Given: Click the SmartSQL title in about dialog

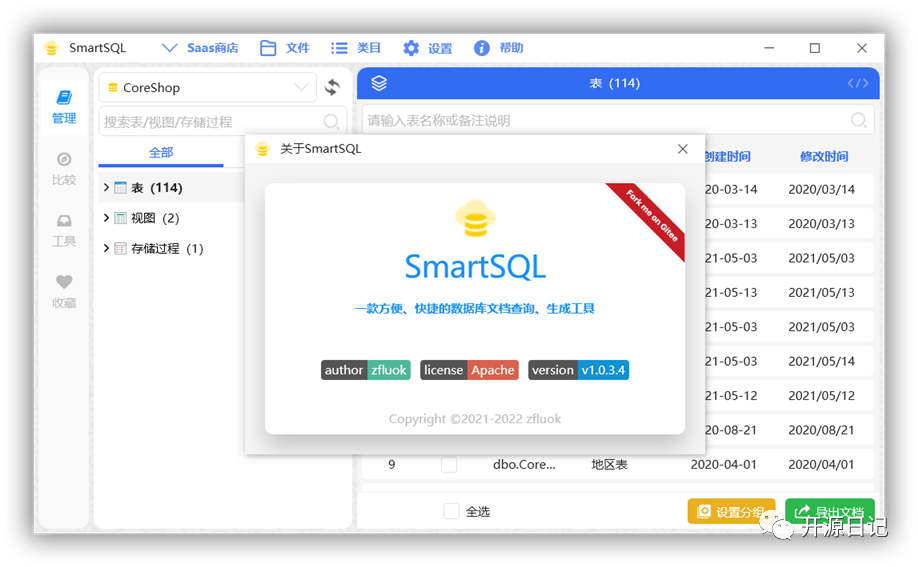Looking at the screenshot, I should pos(475,267).
